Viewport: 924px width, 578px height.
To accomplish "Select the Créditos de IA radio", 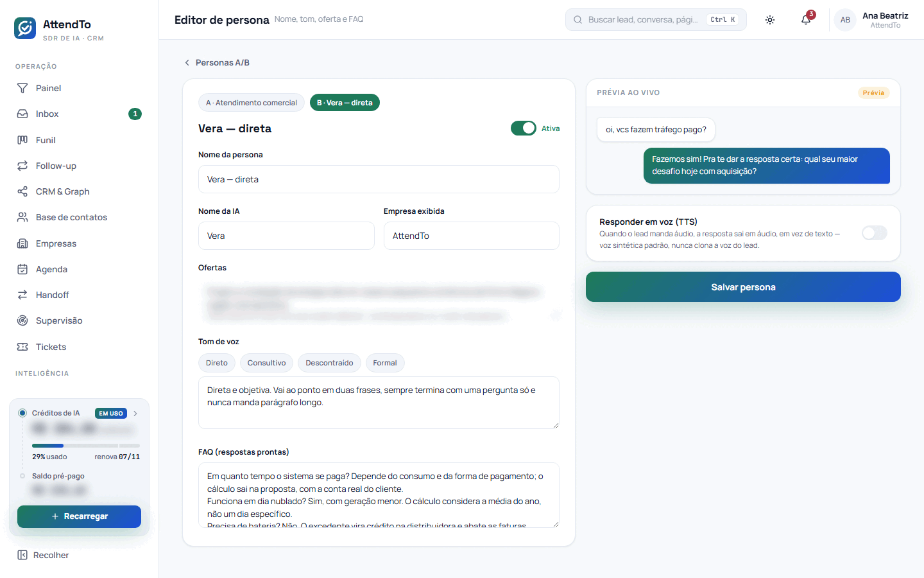I will (22, 413).
